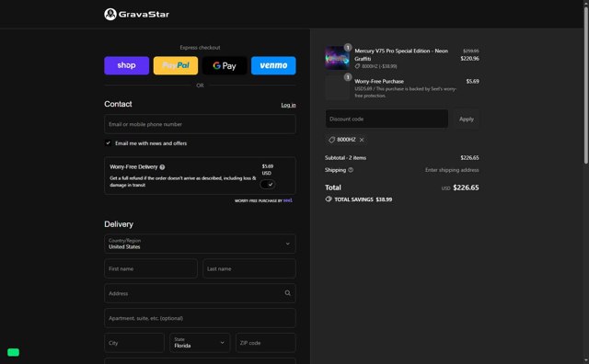
Task: Select the Apartment, suite field
Action: click(200, 318)
